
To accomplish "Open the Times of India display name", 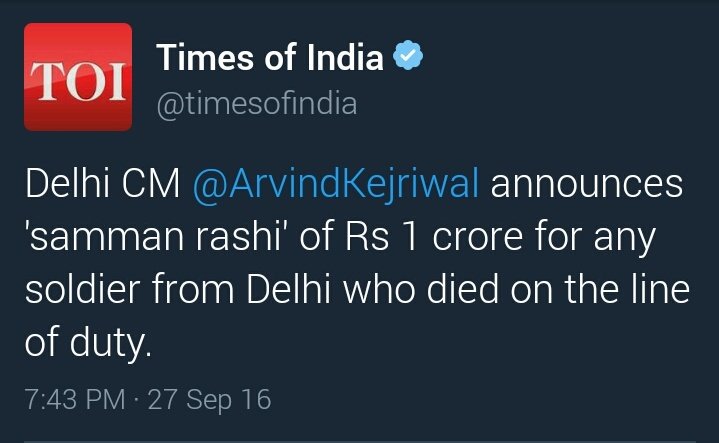I will (x=270, y=57).
